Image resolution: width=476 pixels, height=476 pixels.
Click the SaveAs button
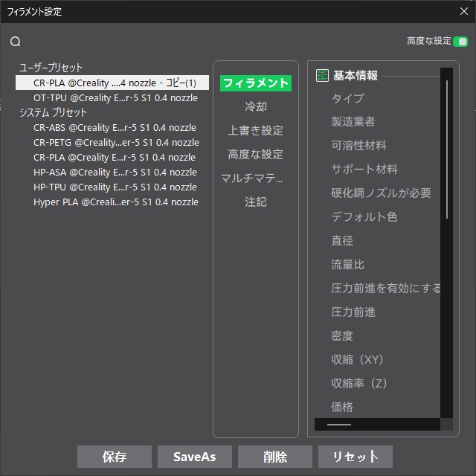tap(195, 457)
